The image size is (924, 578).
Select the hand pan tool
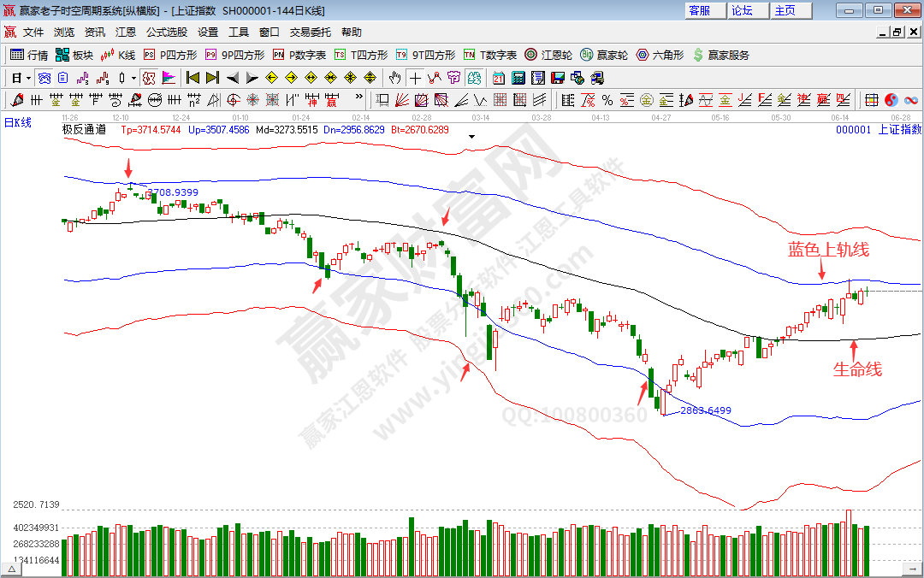(396, 78)
